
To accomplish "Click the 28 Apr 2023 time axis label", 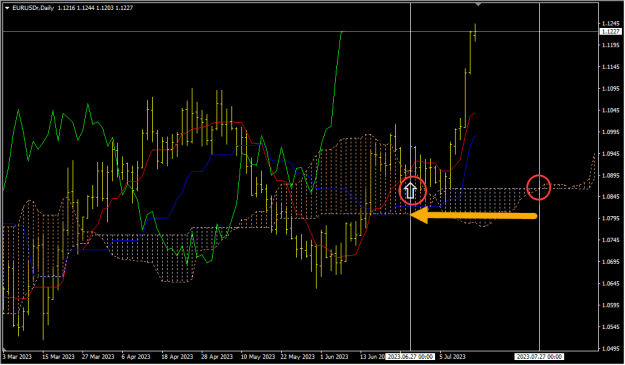I will pos(217,356).
